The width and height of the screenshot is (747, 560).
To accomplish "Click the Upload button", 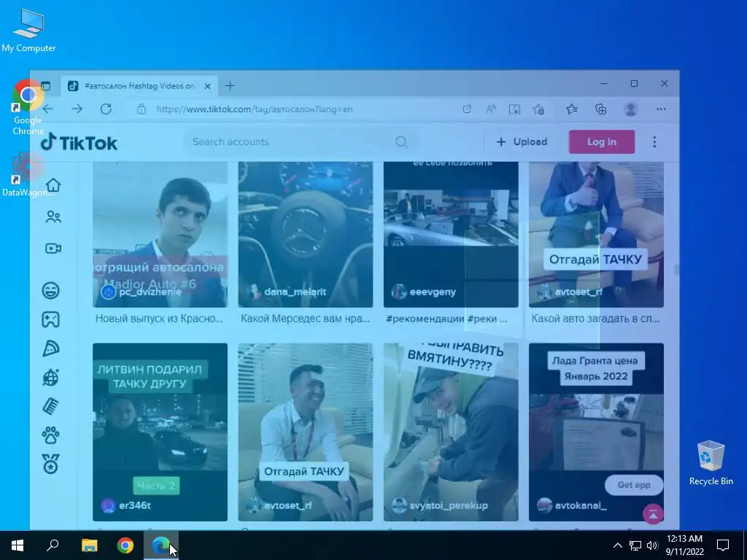I will click(522, 142).
